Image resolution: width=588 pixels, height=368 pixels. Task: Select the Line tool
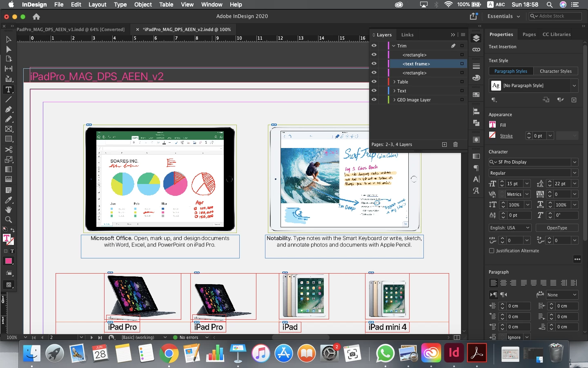click(8, 99)
